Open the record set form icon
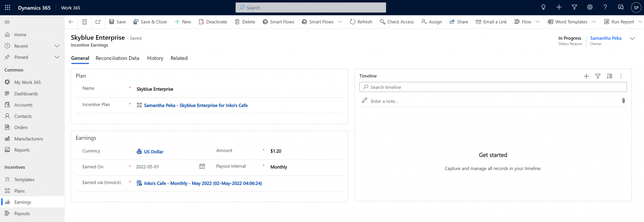644x222 pixels. (x=85, y=22)
